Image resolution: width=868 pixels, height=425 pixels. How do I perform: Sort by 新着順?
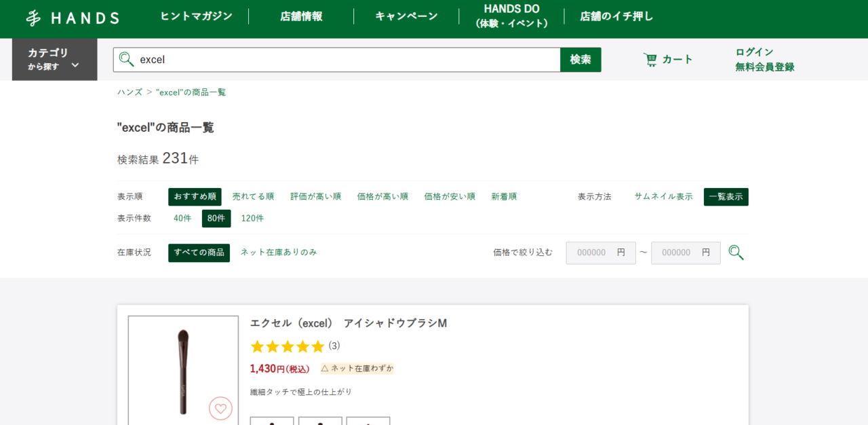tap(504, 197)
